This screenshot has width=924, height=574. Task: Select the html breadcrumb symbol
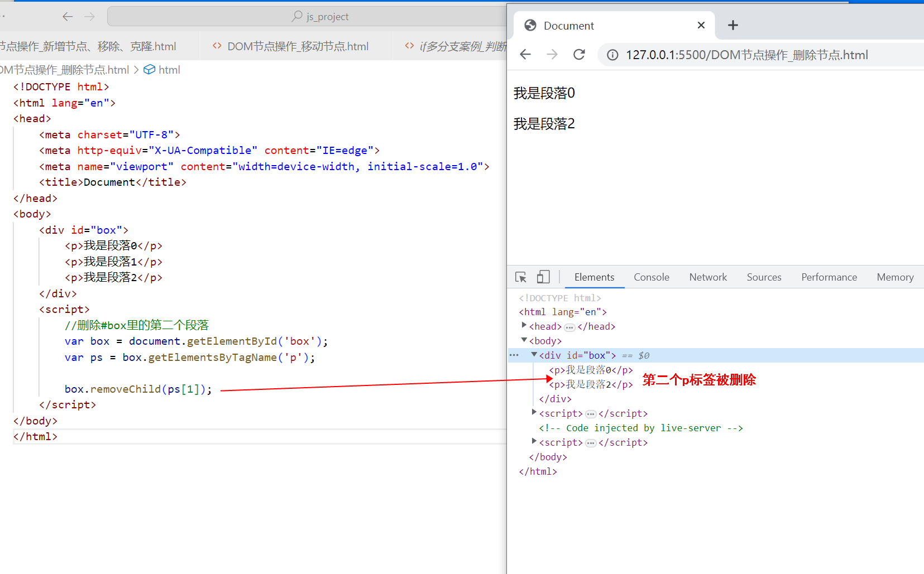162,70
